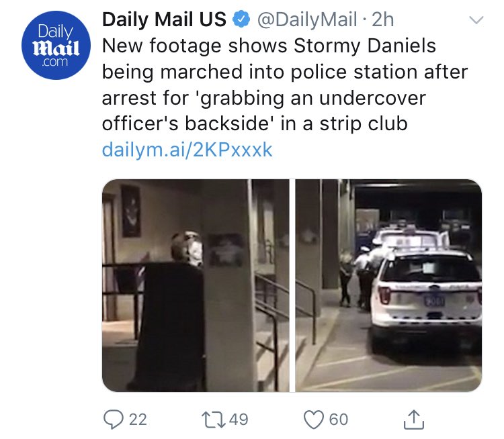504x439 pixels.
Task: Click the blue verified badge
Action: [x=241, y=19]
